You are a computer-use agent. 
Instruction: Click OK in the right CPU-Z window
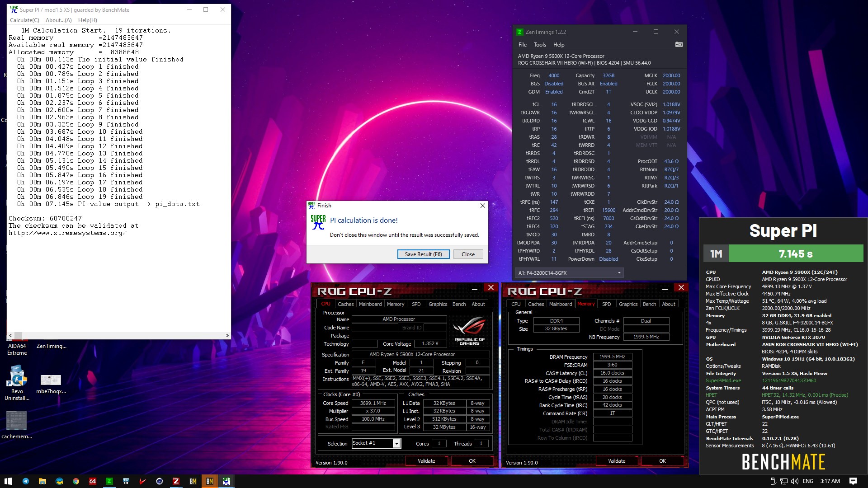[x=662, y=461]
